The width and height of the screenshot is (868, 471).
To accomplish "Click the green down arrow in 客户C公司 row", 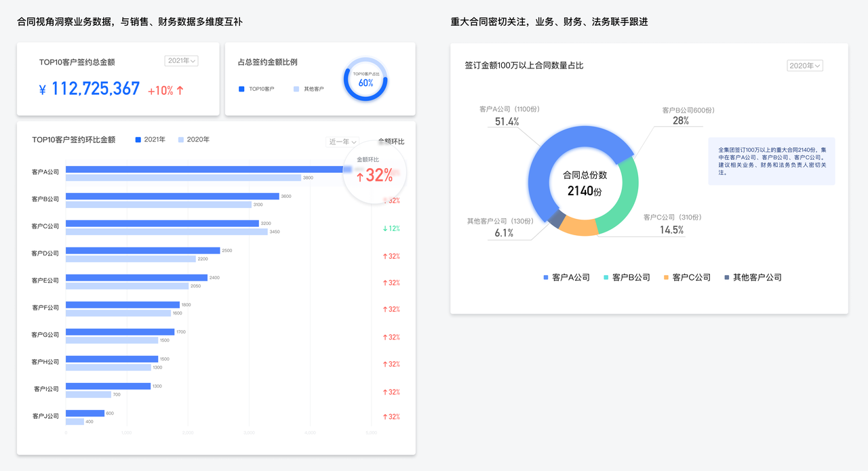I will tap(386, 228).
